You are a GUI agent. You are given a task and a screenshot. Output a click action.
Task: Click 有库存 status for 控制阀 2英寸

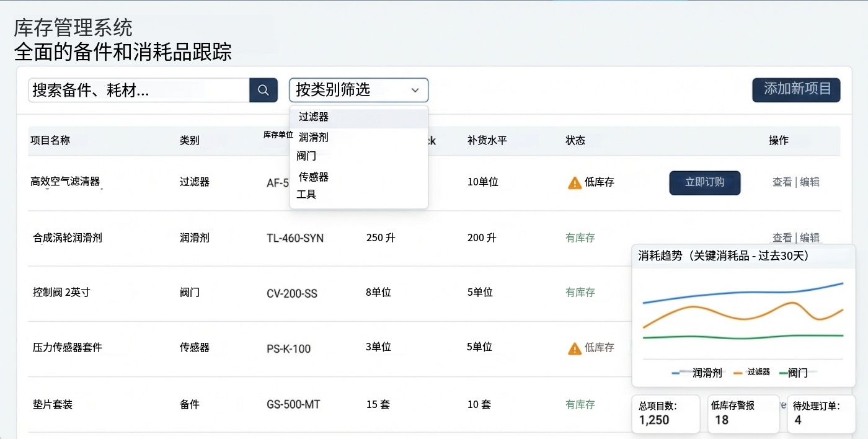tap(580, 292)
